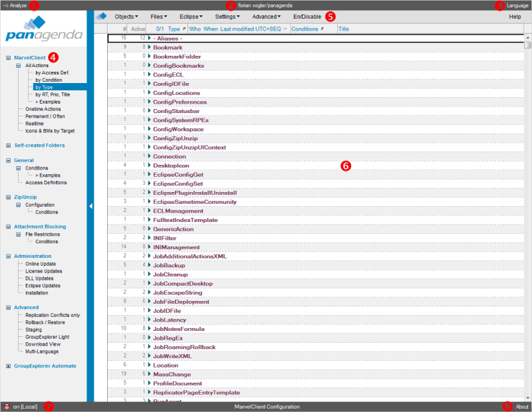This screenshot has width=532, height=412.
Task: Click the sort icon next to Conditions column
Action: click(323, 29)
